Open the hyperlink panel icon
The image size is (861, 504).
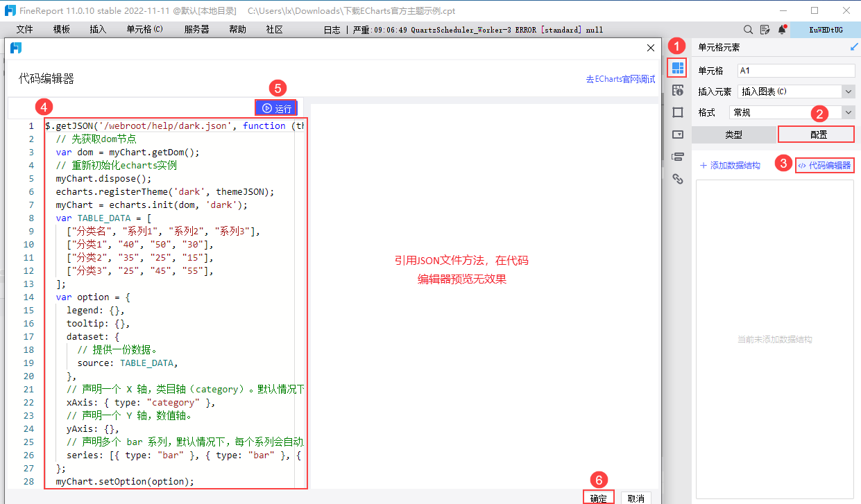tap(678, 179)
